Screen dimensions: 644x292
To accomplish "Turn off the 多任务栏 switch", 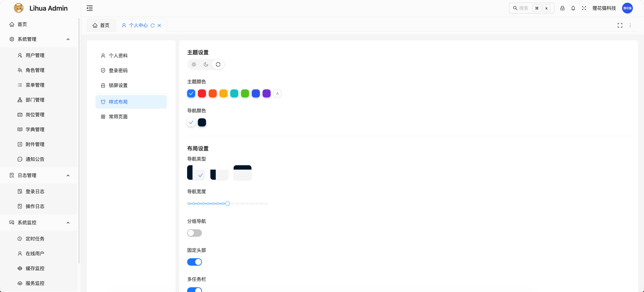I will (194, 290).
